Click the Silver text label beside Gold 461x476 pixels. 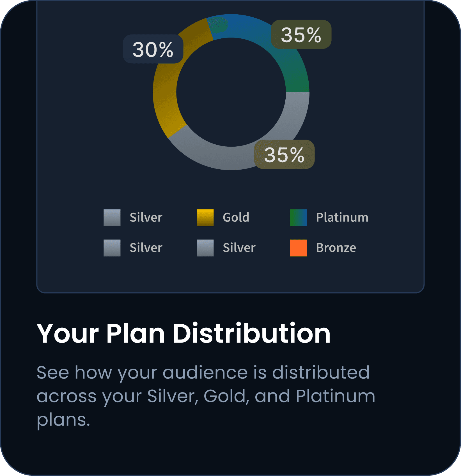pos(146,218)
